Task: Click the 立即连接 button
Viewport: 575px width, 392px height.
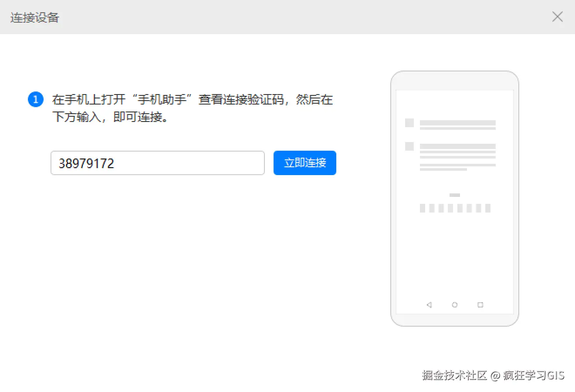Action: pos(305,163)
